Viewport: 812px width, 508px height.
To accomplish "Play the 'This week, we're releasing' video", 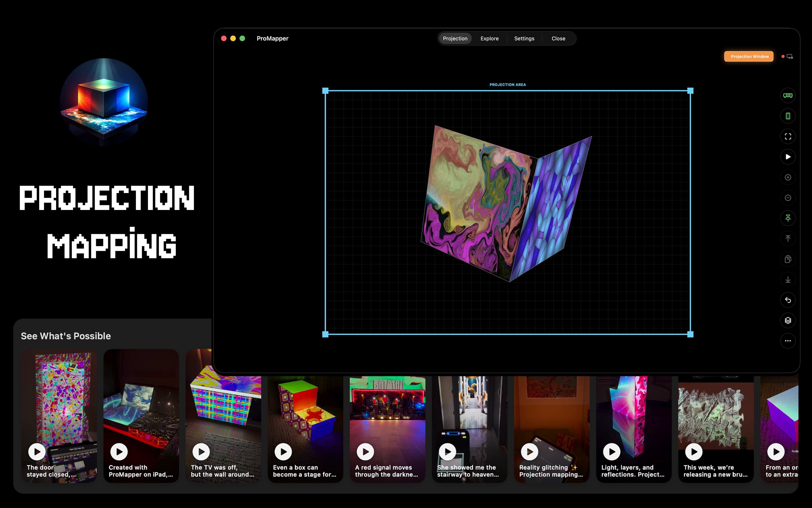I will [694, 452].
